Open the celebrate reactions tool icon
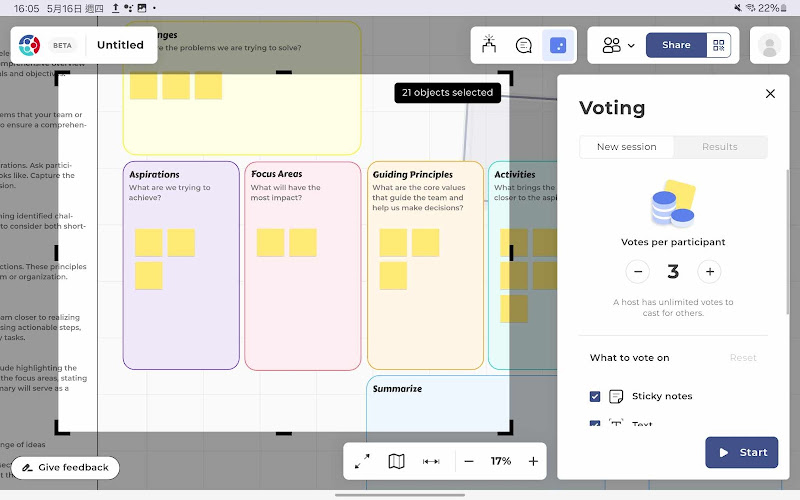Screen dimensions: 800x500 pos(489,45)
